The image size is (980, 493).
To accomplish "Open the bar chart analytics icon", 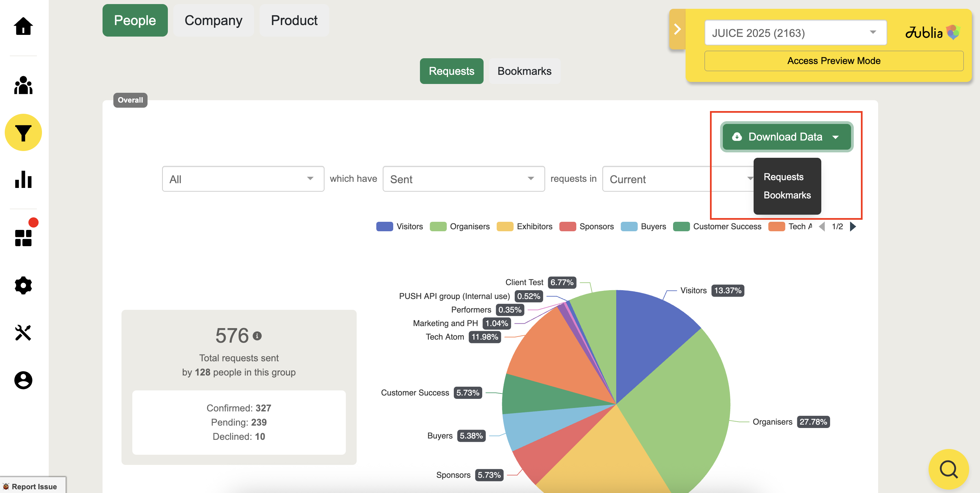I will tap(23, 180).
